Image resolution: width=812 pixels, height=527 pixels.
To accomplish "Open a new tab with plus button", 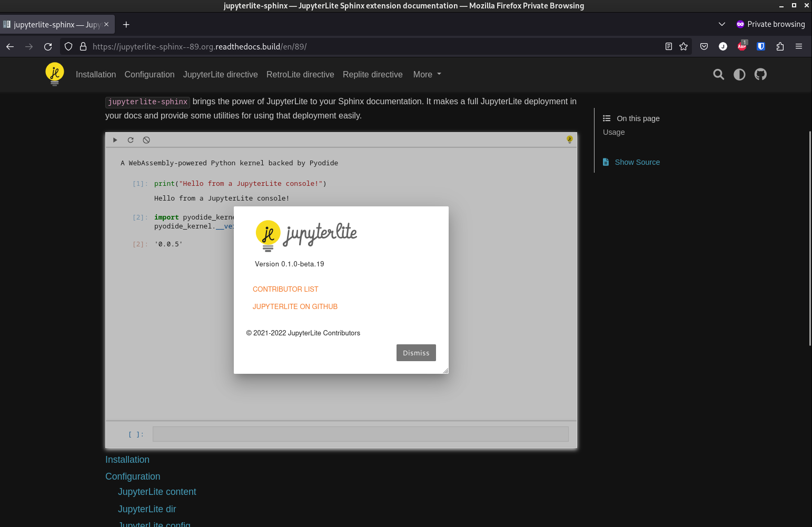I will pos(126,24).
